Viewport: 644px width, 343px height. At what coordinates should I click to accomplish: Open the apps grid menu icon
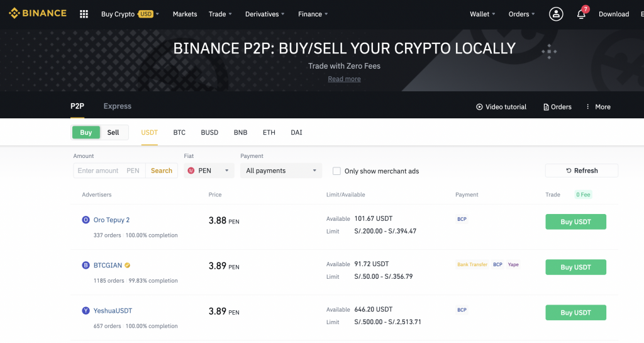(84, 14)
